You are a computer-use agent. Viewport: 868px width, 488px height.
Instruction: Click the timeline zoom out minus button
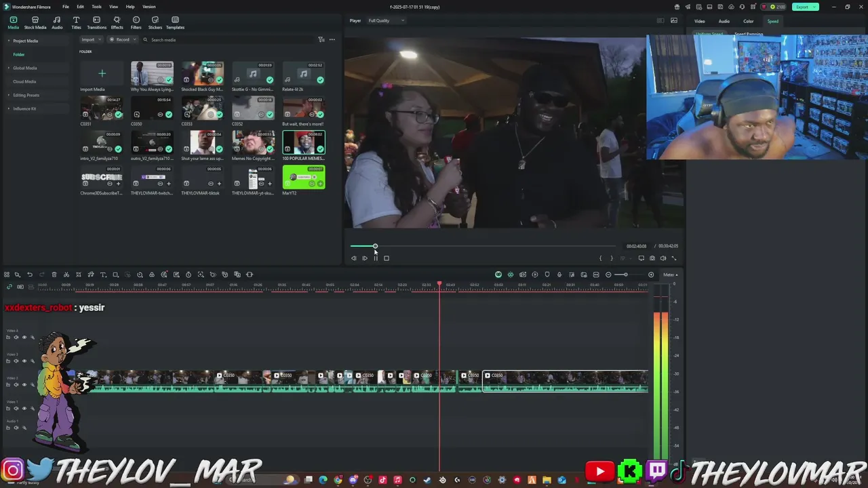click(x=608, y=274)
